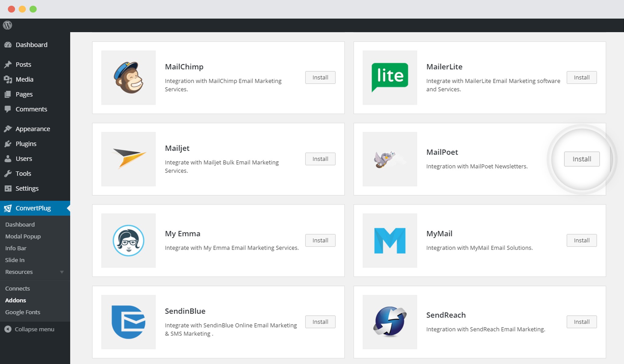This screenshot has height=364, width=624.
Task: Click the MailChimp integration icon
Action: pyautogui.click(x=128, y=78)
